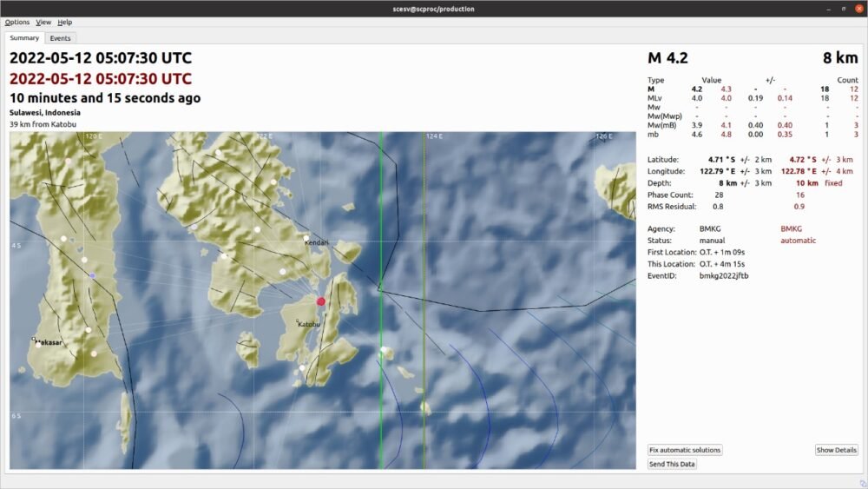Select the MLv magnitude row label
This screenshot has width=868, height=489.
pos(654,98)
